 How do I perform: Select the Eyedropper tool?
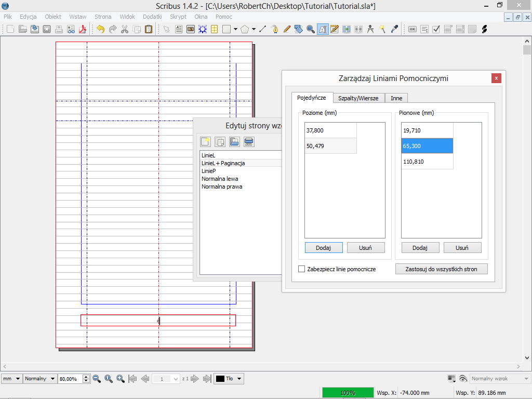click(395, 29)
